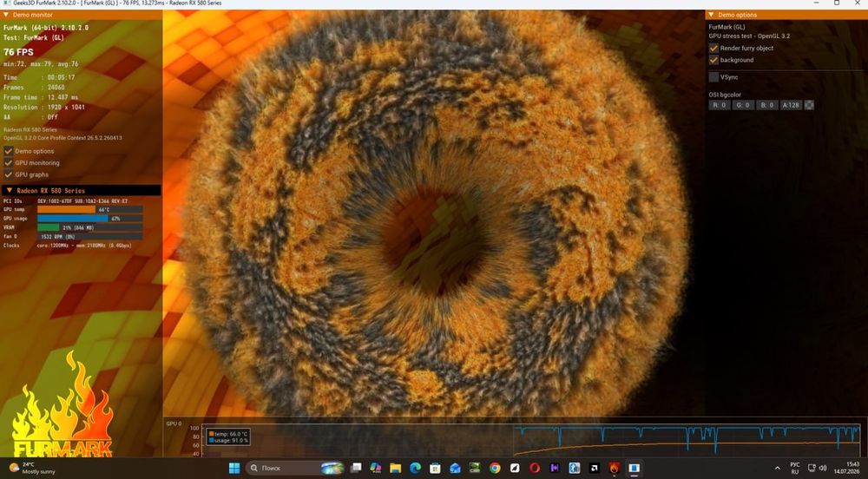868x479 pixels.
Task: Open the blue info-style taskbar app icon
Action: point(575,468)
